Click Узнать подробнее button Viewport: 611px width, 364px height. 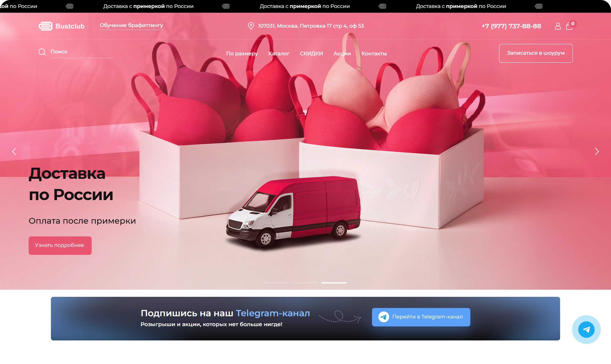60,245
